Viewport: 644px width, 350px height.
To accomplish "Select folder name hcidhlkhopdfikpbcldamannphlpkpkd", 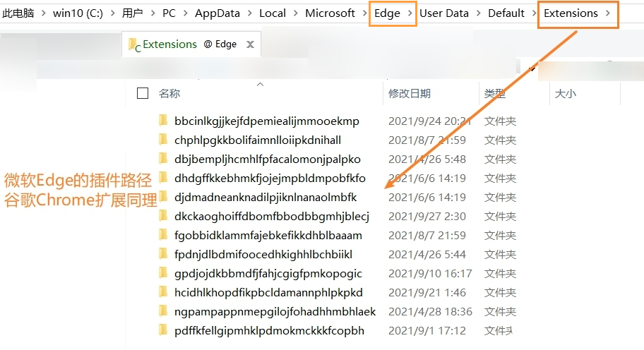I will tap(268, 293).
